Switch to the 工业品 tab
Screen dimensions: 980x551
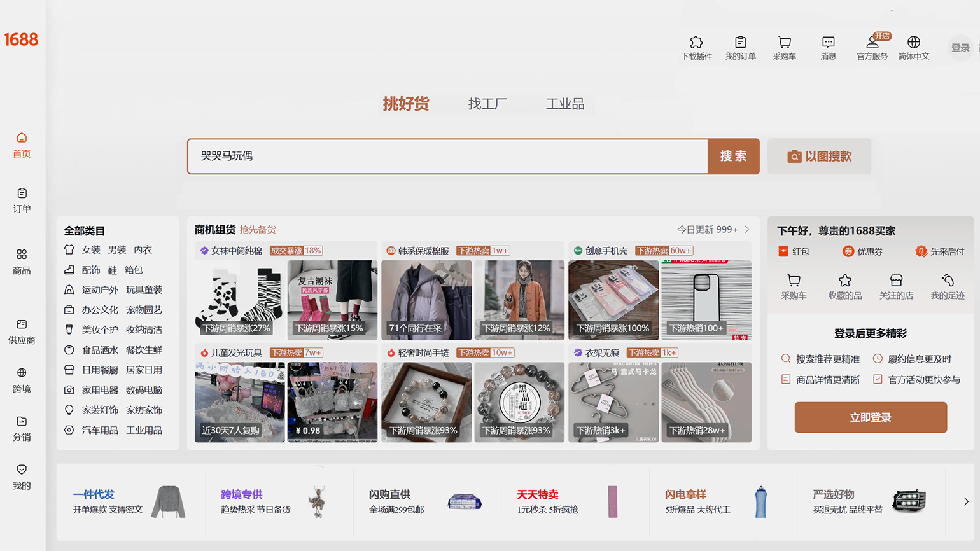(x=564, y=104)
